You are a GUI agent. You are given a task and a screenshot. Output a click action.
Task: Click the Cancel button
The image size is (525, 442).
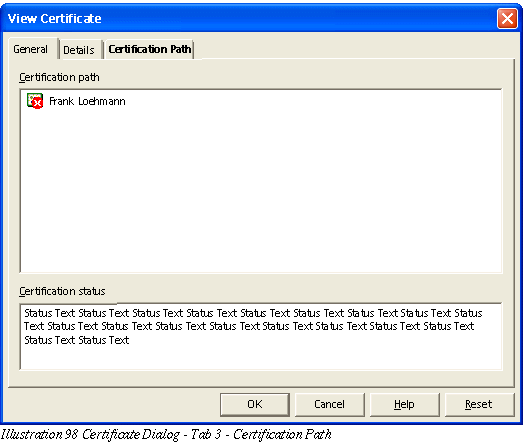(x=329, y=404)
